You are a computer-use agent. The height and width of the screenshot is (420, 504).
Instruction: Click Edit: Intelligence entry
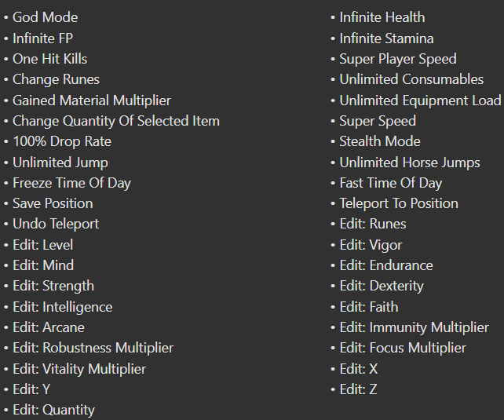click(x=63, y=307)
